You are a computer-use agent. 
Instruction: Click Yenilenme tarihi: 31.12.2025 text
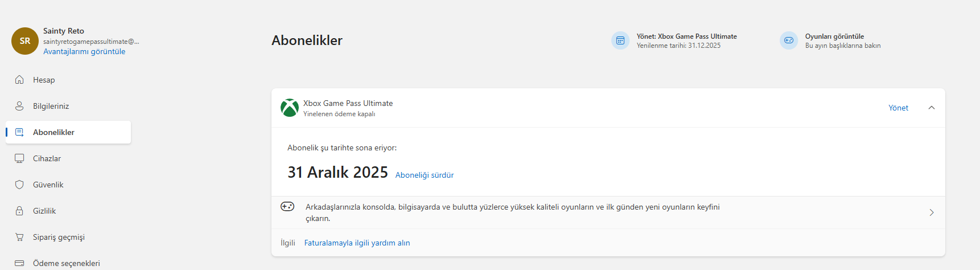coord(678,46)
